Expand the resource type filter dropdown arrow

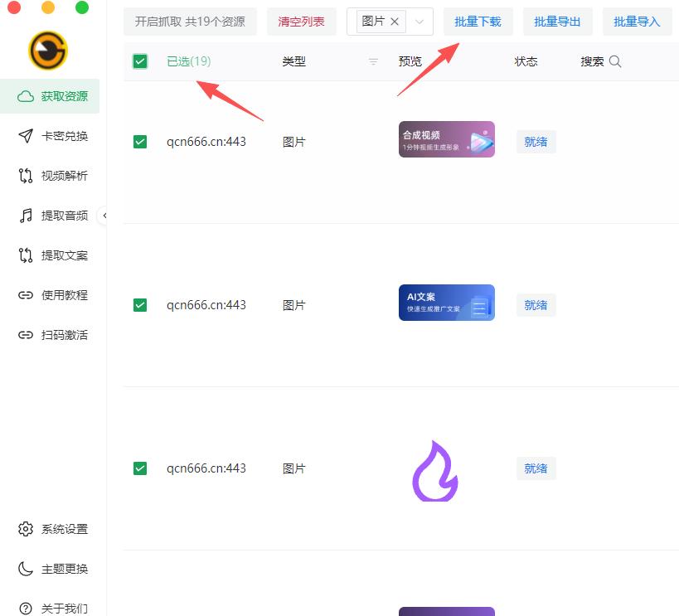pyautogui.click(x=420, y=22)
